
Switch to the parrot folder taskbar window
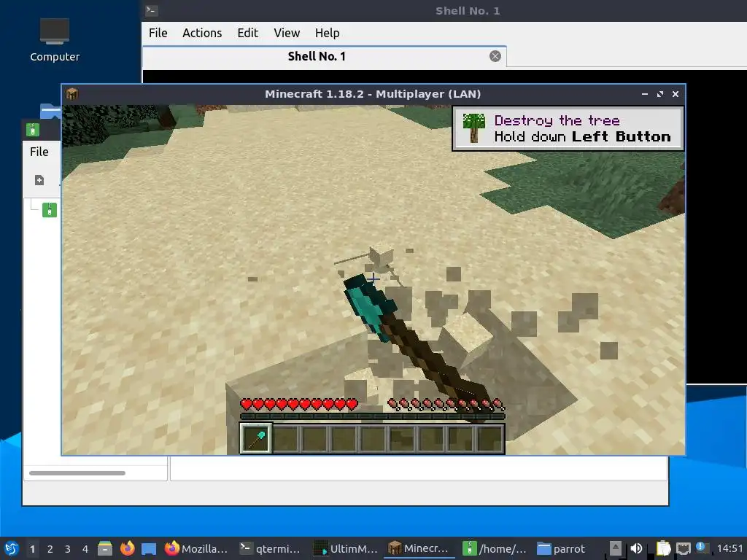pyautogui.click(x=561, y=548)
